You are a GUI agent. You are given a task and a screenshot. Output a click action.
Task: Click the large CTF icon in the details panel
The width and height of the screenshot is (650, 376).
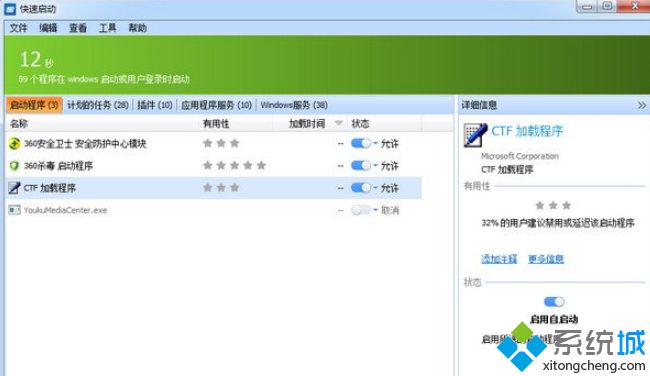[475, 134]
